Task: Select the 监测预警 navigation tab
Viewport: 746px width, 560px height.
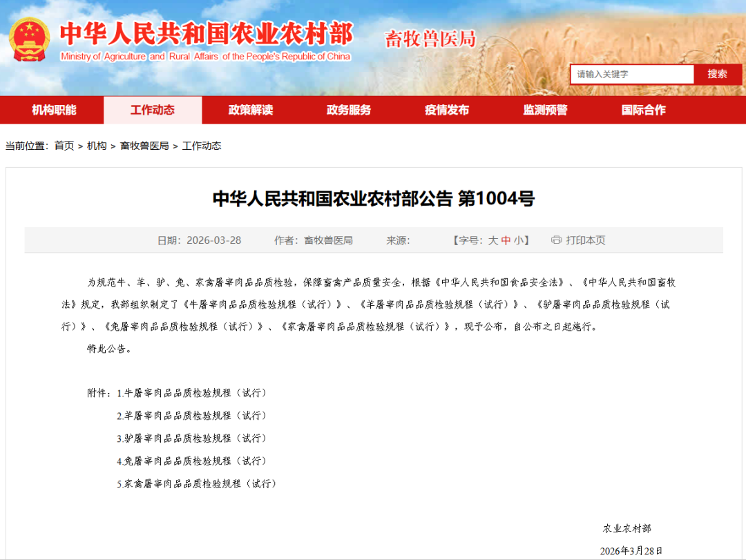Action: click(545, 110)
